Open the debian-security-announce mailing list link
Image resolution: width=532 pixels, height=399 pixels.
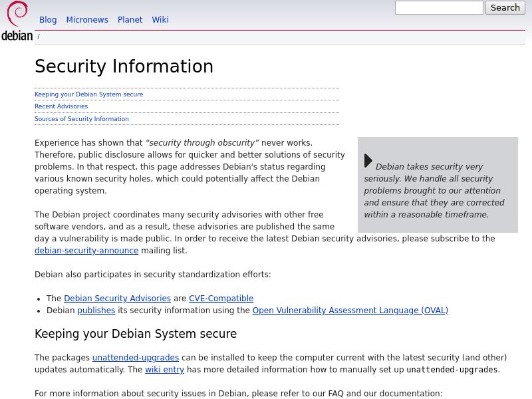point(86,251)
